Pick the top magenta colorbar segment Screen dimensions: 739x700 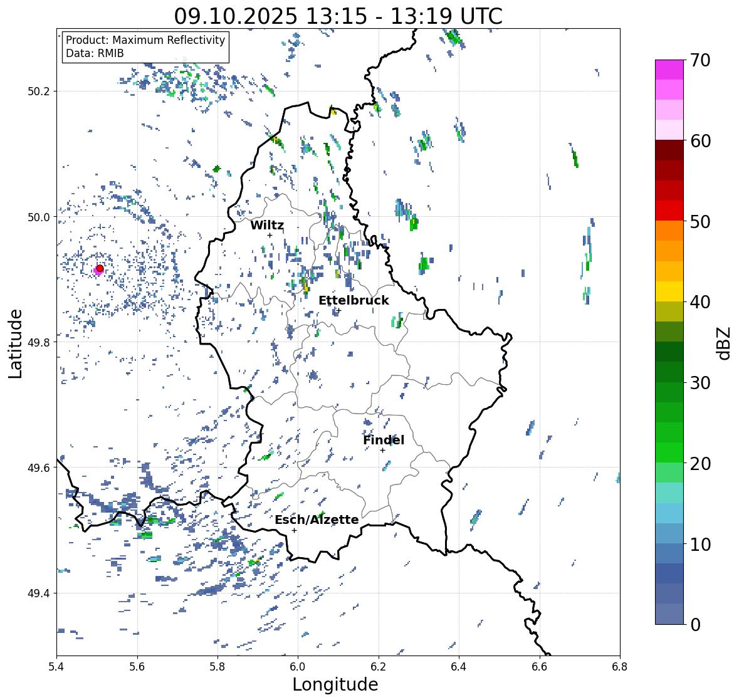pyautogui.click(x=669, y=70)
